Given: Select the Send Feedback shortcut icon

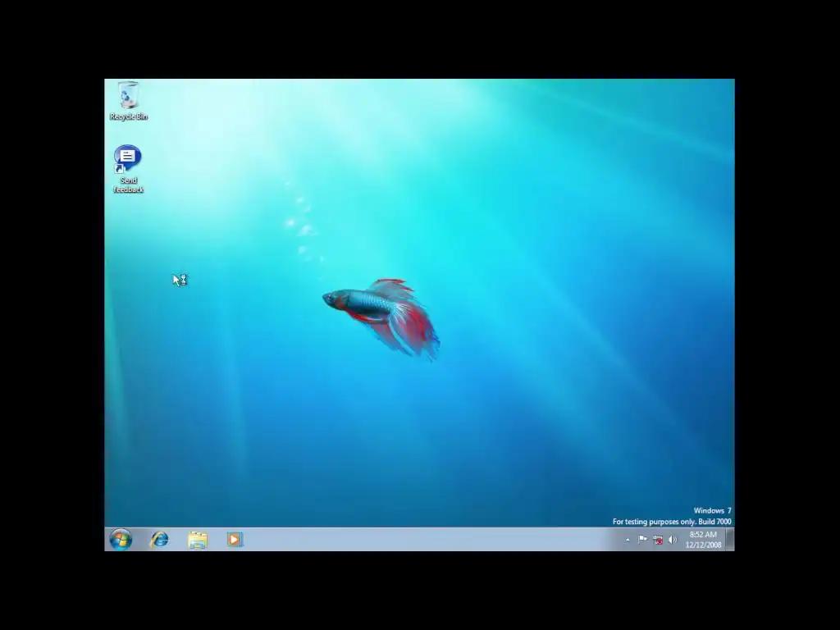Looking at the screenshot, I should pyautogui.click(x=128, y=169).
